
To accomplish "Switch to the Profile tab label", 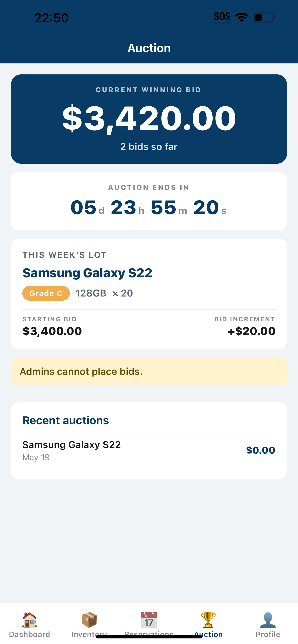I will point(268,634).
